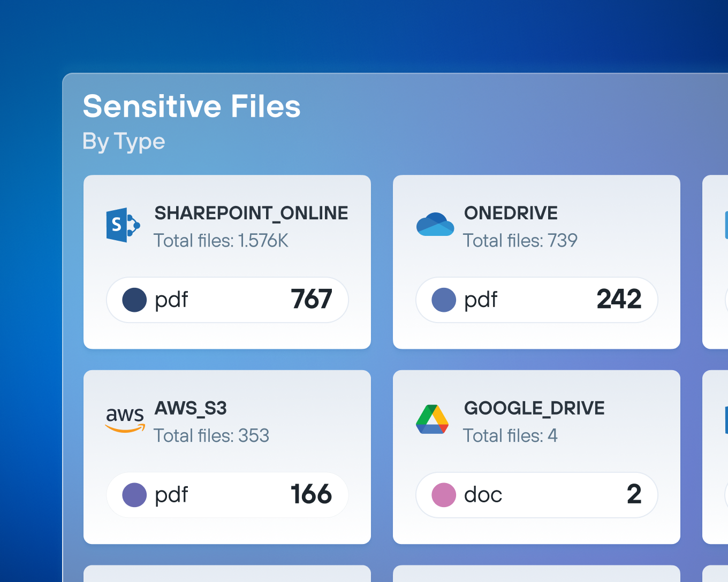The height and width of the screenshot is (582, 728).
Task: Select the pdf 166 pill in AWS_S3 card
Action: click(227, 495)
